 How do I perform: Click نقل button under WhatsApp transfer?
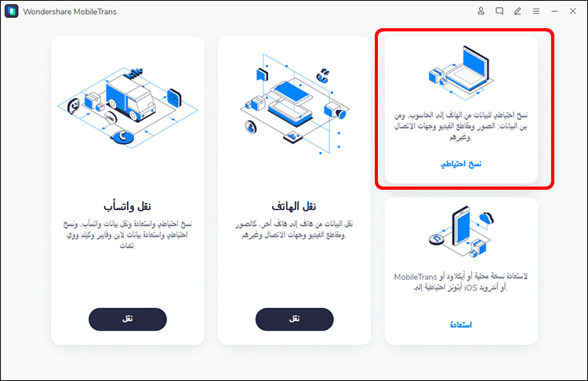[128, 319]
